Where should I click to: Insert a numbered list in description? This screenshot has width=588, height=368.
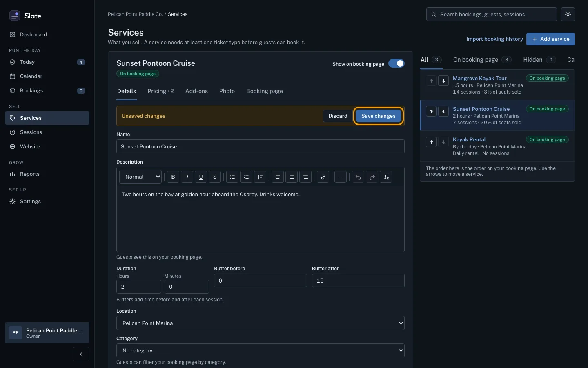point(246,177)
